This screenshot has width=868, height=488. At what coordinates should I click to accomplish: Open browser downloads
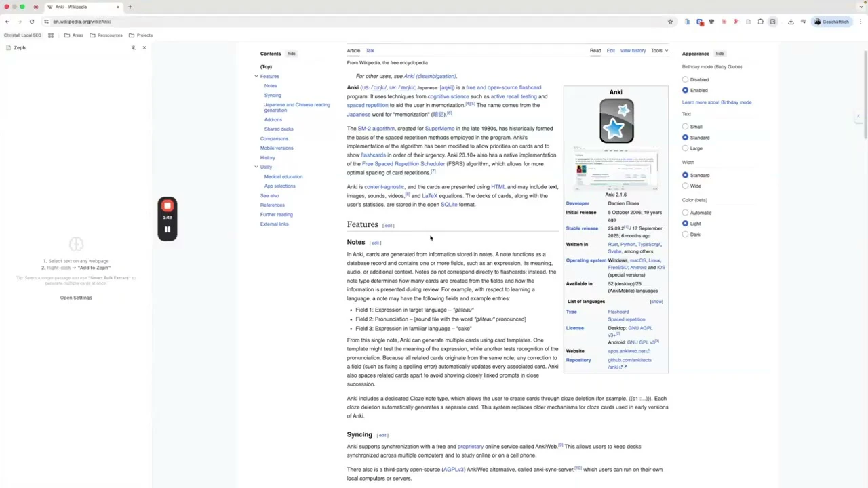pyautogui.click(x=791, y=22)
